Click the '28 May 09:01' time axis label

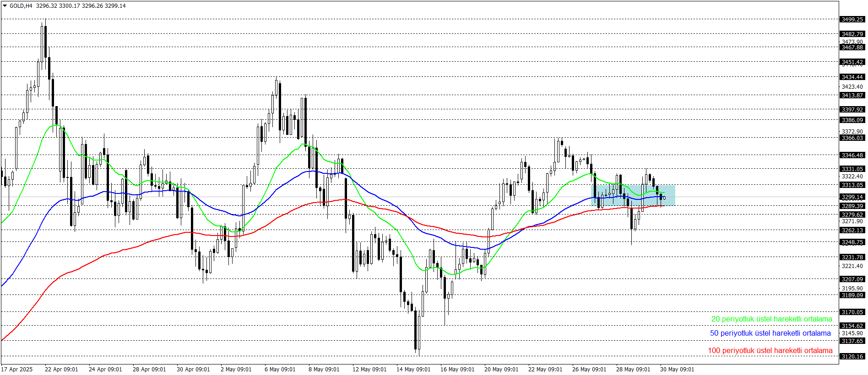tap(633, 370)
